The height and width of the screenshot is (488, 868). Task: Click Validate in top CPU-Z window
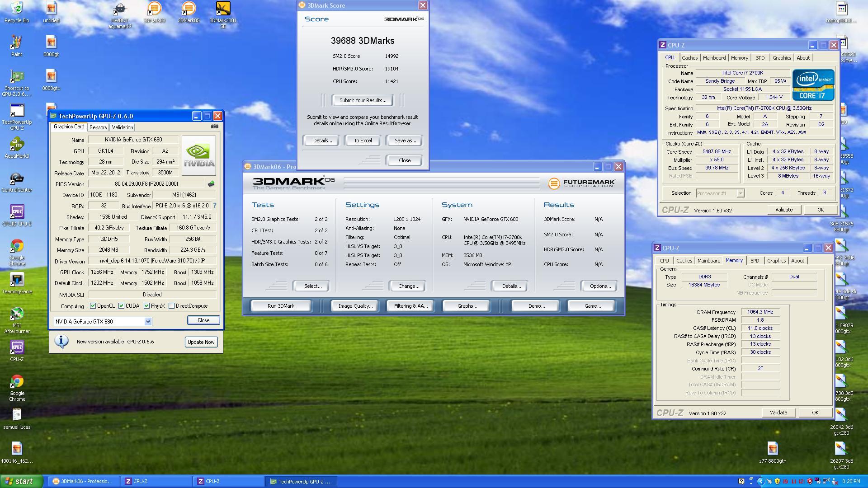(783, 210)
